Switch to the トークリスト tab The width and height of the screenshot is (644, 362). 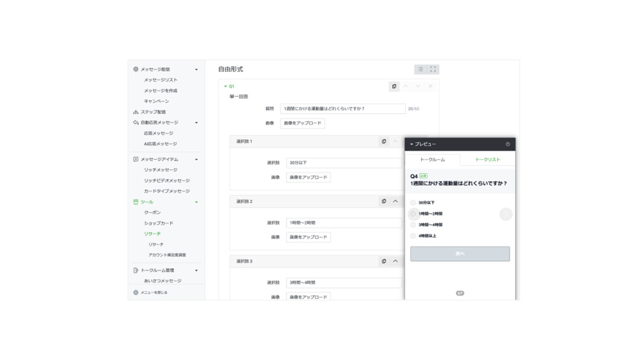coord(487,159)
